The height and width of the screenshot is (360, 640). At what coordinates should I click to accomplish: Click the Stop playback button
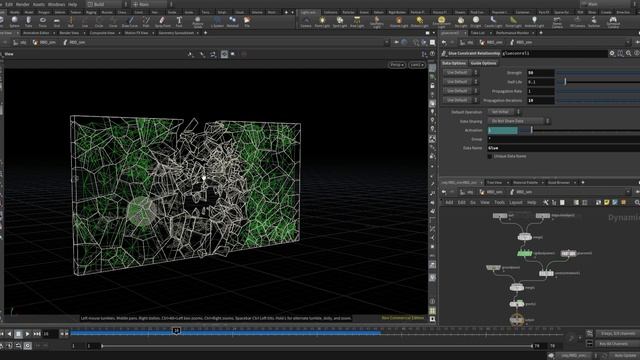pyautogui.click(x=18, y=334)
